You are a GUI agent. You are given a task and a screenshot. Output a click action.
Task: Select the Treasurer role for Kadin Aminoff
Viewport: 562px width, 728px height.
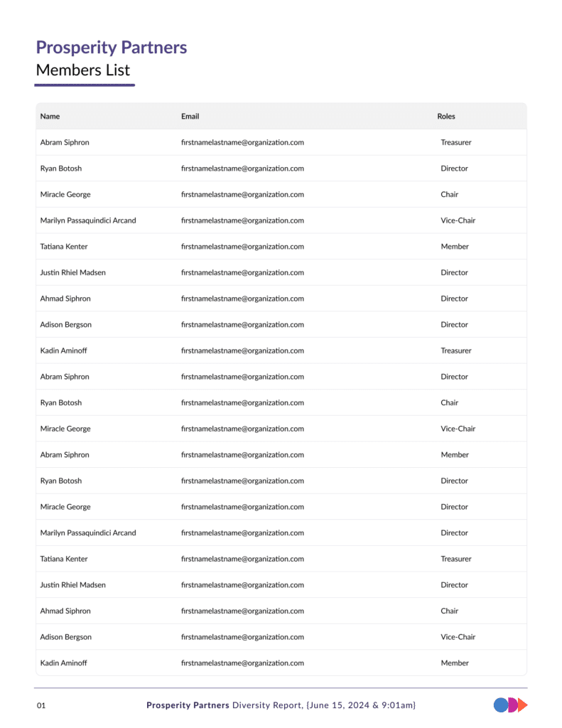(455, 350)
